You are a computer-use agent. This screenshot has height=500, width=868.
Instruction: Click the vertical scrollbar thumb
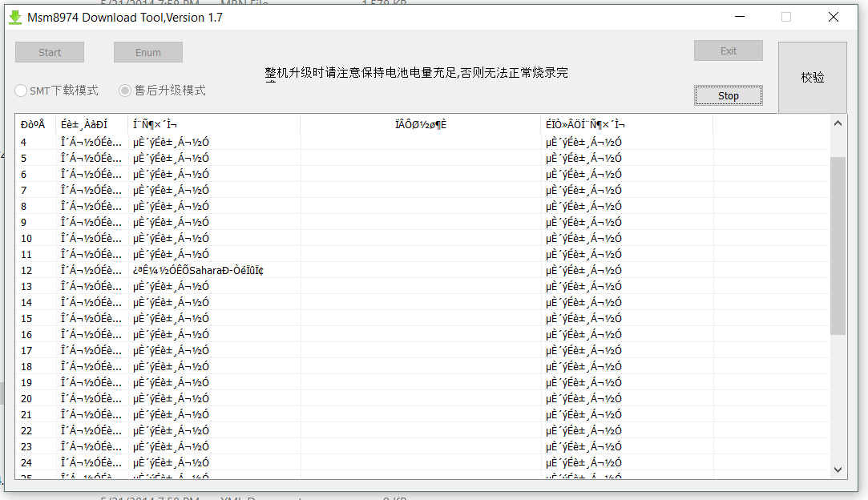click(x=838, y=246)
